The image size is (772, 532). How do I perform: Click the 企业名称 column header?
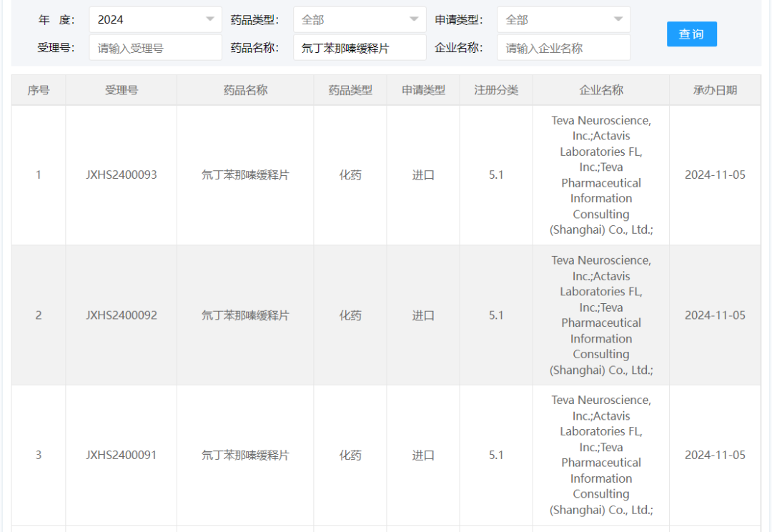[x=600, y=90]
